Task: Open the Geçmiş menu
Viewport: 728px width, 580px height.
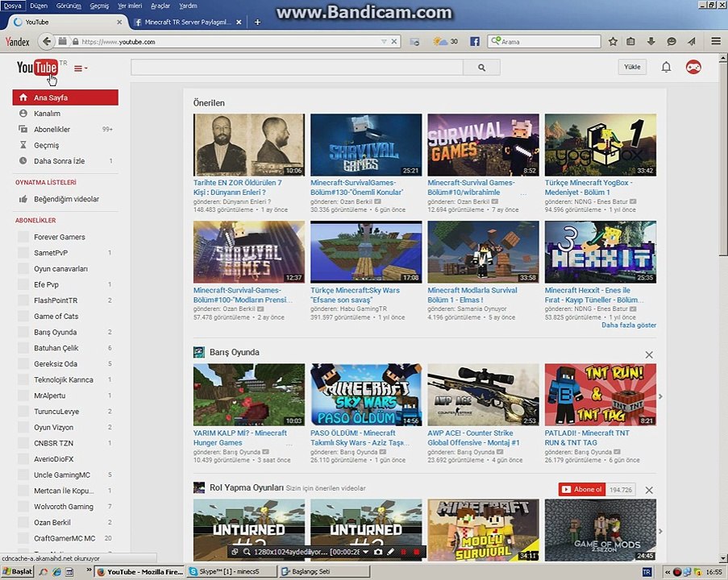Action: [99, 6]
